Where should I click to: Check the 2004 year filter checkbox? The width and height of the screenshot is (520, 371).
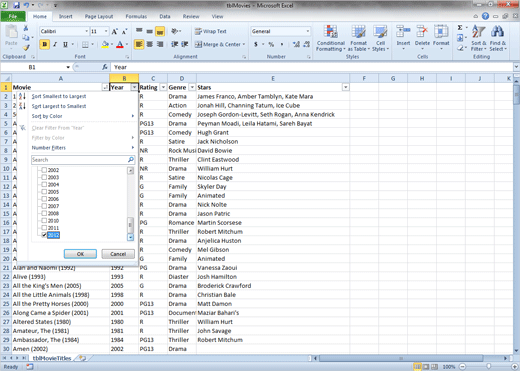(44, 184)
